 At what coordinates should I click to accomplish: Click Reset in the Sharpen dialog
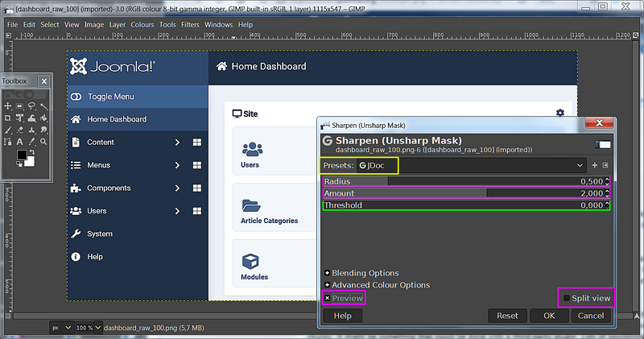tap(507, 316)
